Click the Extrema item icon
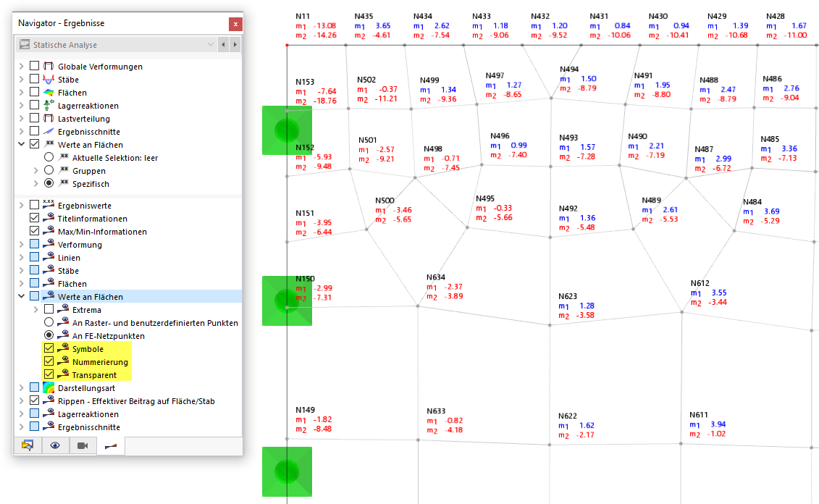 [63, 309]
